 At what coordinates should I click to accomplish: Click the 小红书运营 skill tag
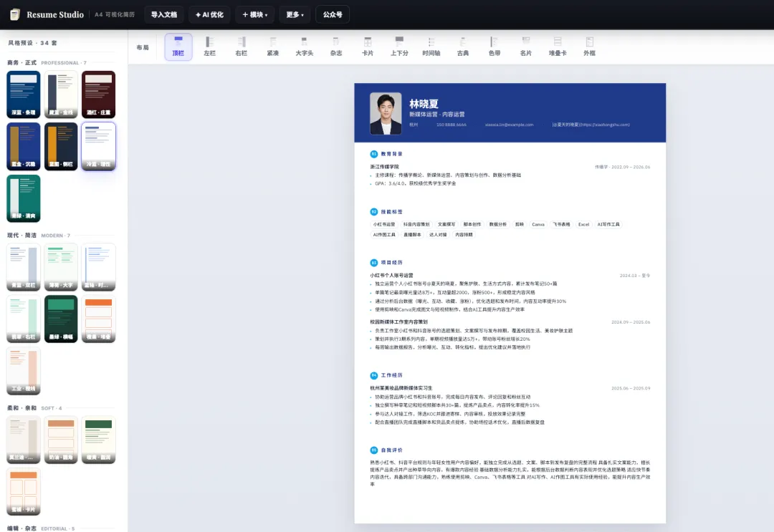(384, 224)
